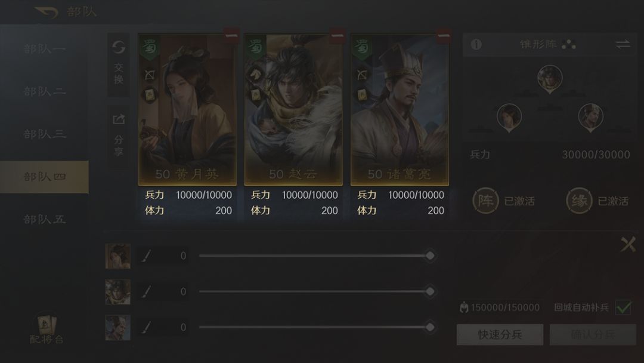Remove 黄月英 with red minus badge
Image resolution: width=644 pixels, height=363 pixels.
click(x=231, y=36)
